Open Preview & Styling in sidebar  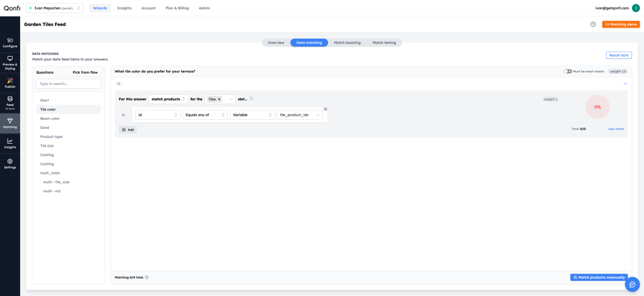click(10, 63)
